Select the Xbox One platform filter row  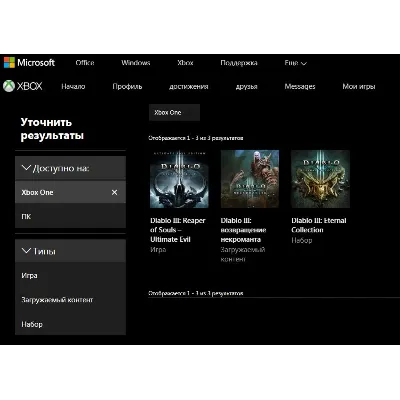click(70, 192)
